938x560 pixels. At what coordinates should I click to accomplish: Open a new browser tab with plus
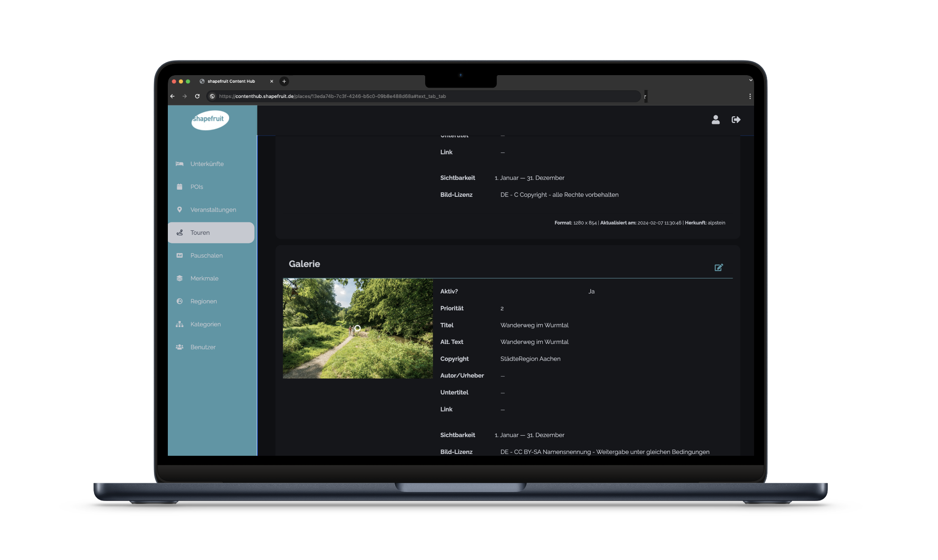[284, 81]
